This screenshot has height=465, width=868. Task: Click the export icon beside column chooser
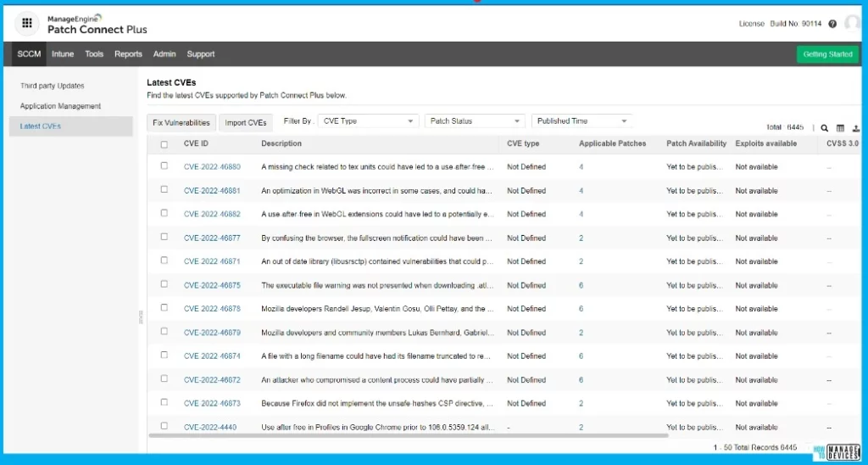coord(856,128)
